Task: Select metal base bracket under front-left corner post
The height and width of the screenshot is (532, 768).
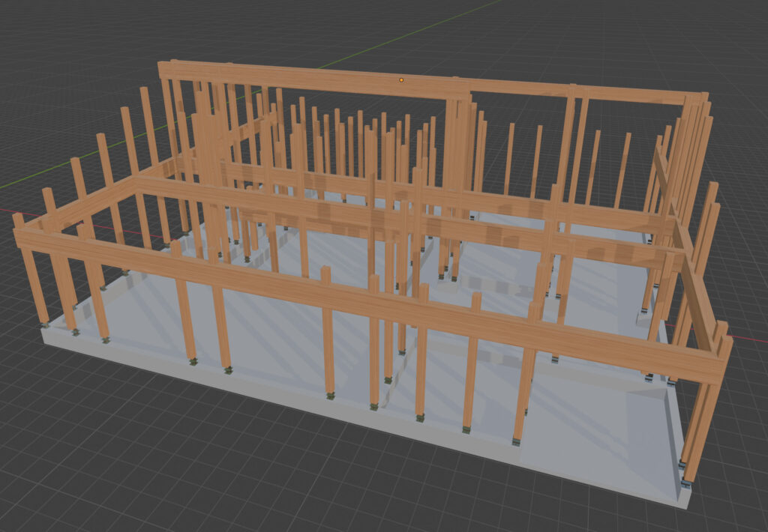Action: coord(45,324)
